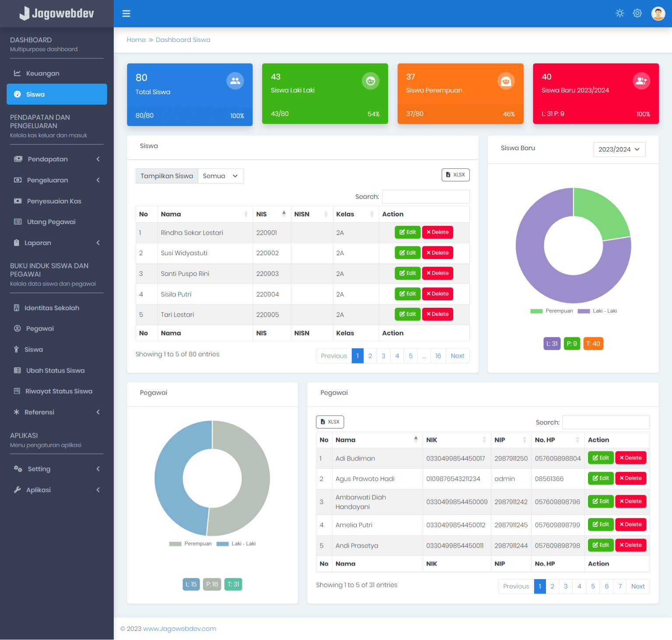Switch theme with the sun icon
The height and width of the screenshot is (640, 672).
(619, 13)
